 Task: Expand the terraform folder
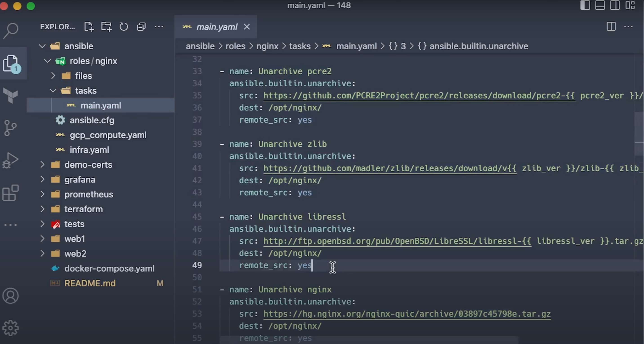[x=83, y=209]
